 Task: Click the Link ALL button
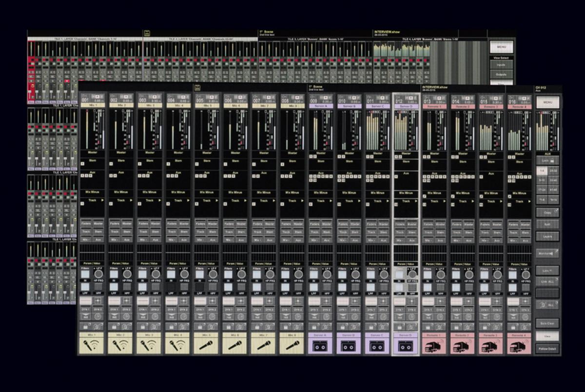tap(548, 282)
